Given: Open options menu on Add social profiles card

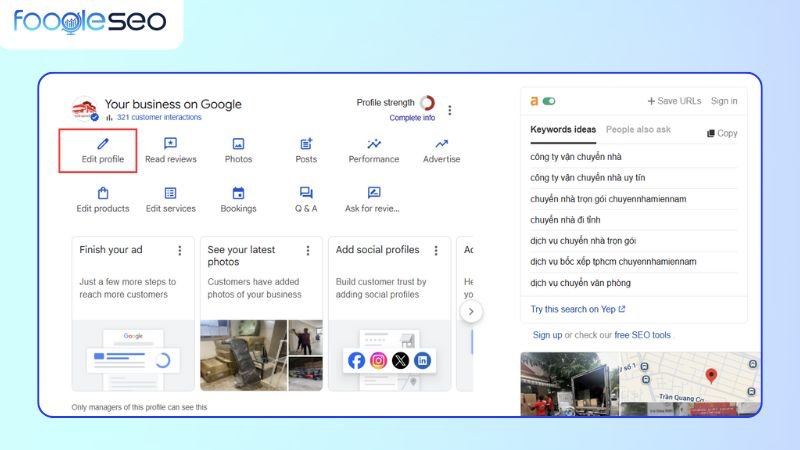Looking at the screenshot, I should (x=436, y=250).
